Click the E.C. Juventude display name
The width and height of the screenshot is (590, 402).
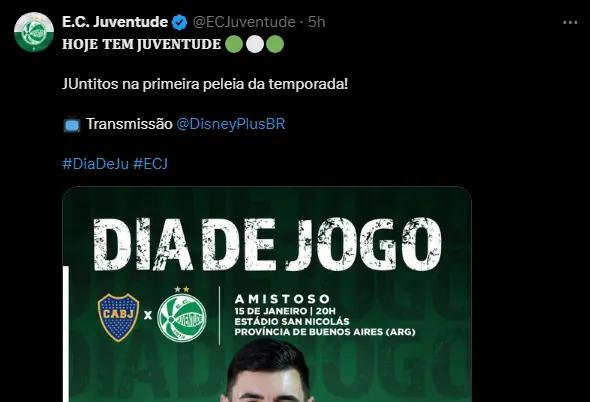click(115, 22)
